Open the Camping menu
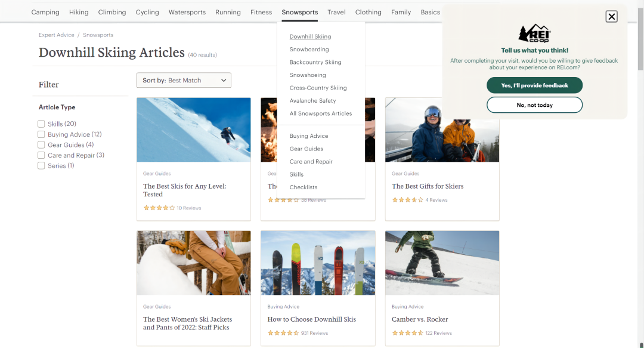 (x=45, y=13)
